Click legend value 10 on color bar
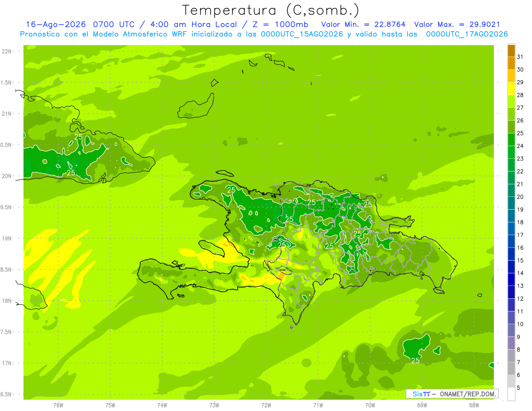The height and width of the screenshot is (411, 532). (520, 324)
